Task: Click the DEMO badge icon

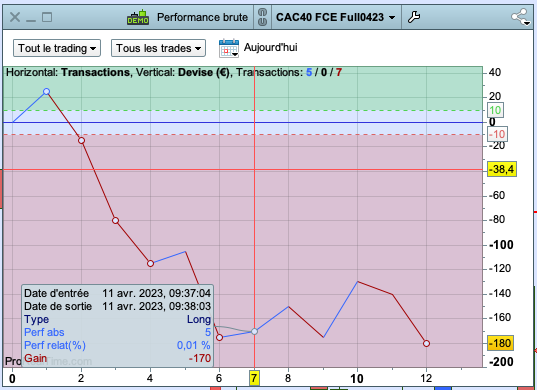Action: click(138, 17)
